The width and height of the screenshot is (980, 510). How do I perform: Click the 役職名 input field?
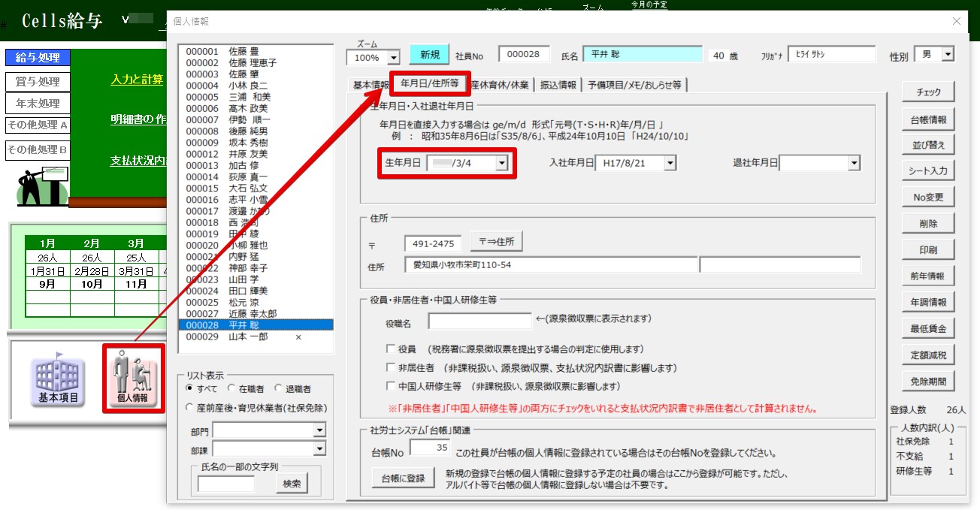(x=479, y=321)
